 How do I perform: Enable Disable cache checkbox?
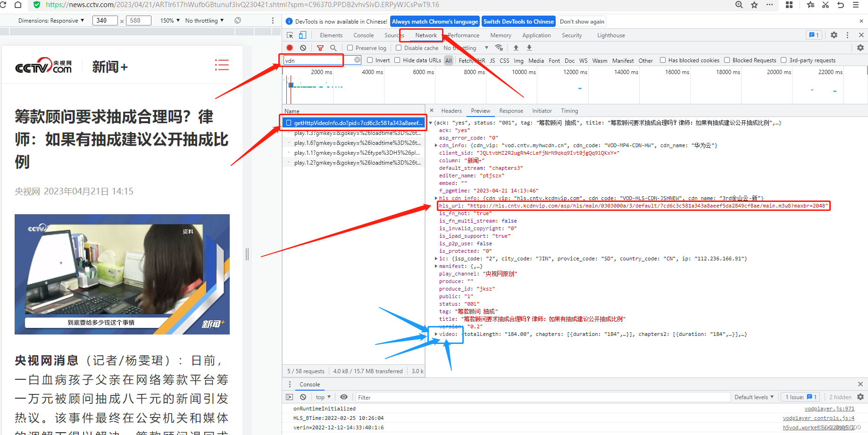[399, 48]
